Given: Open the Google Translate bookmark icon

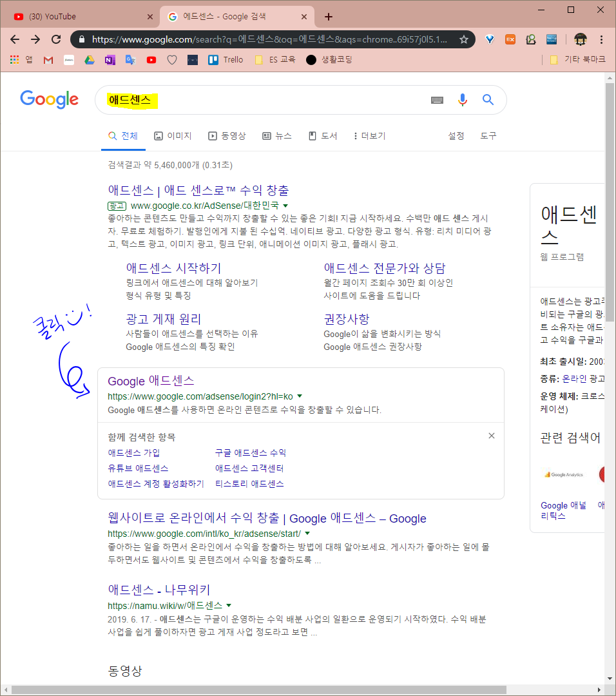Looking at the screenshot, I should [130, 60].
